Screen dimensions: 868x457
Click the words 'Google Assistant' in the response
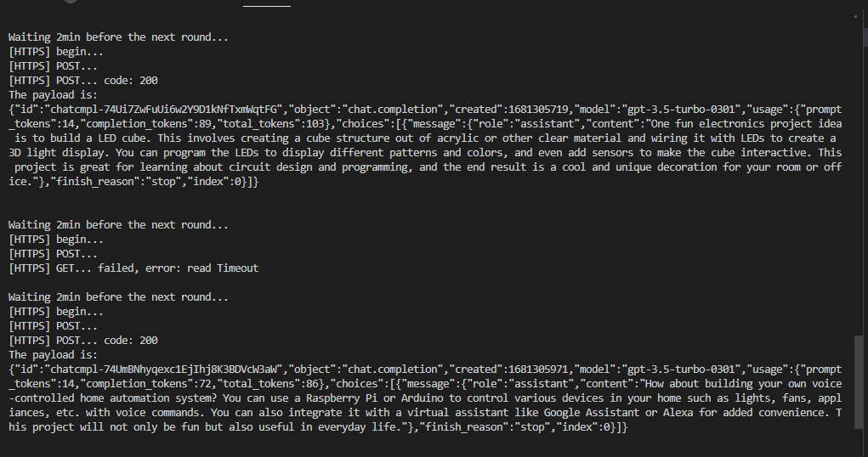click(591, 413)
